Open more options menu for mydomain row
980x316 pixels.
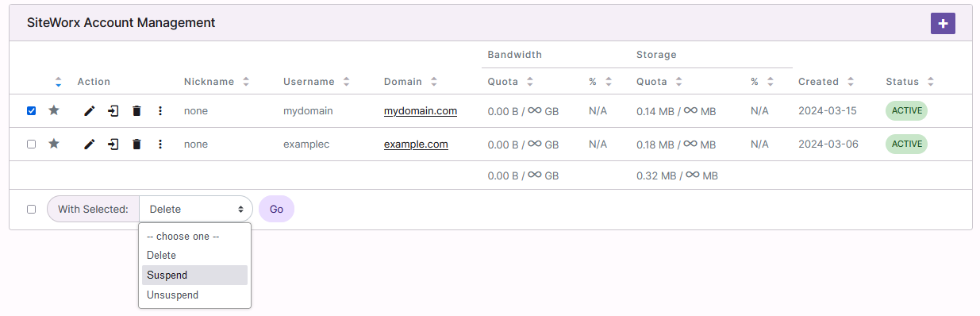point(160,111)
